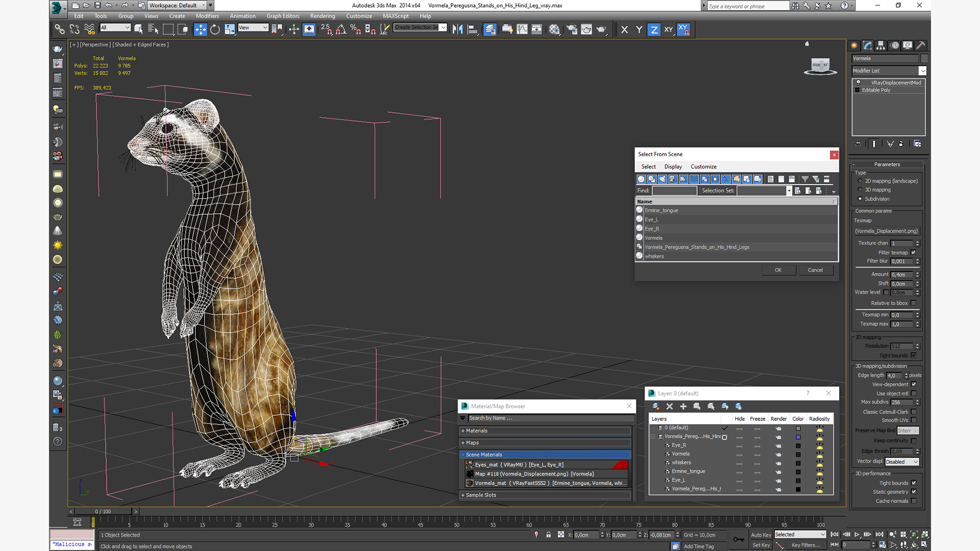Open the Modifier List dropdown
Viewport: 980px width, 551px height.
(x=889, y=71)
